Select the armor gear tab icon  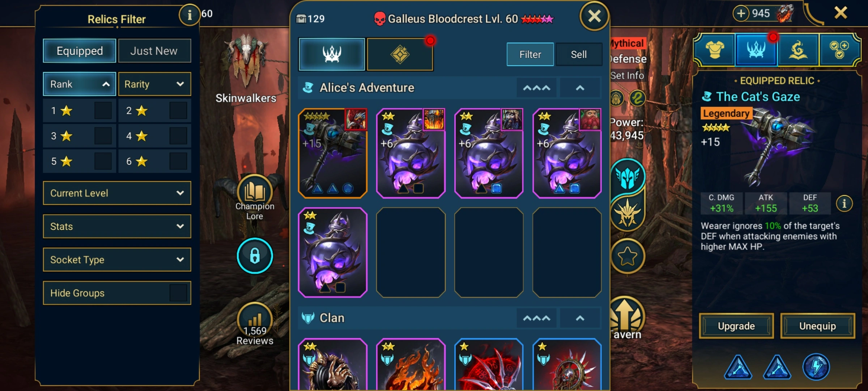pyautogui.click(x=715, y=50)
